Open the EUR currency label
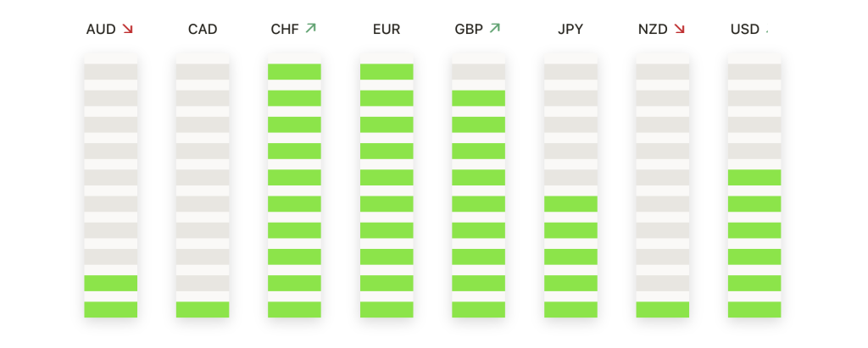This screenshot has height=348, width=868. (x=387, y=30)
